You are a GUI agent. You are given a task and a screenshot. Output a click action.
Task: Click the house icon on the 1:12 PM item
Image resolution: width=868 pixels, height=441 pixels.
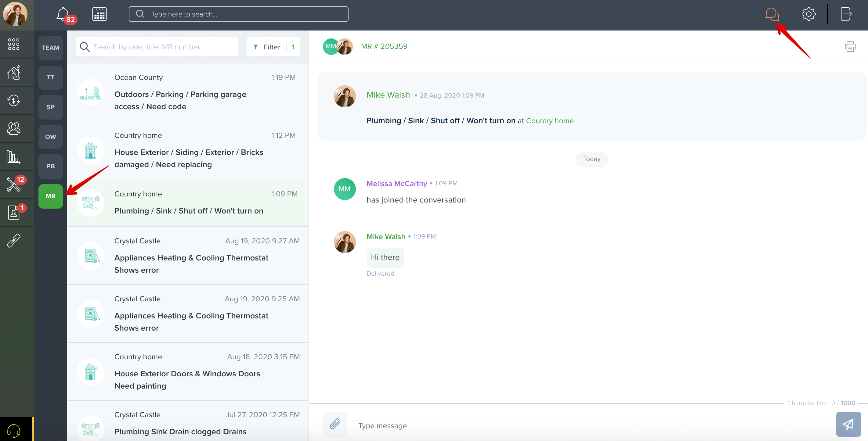pos(90,150)
